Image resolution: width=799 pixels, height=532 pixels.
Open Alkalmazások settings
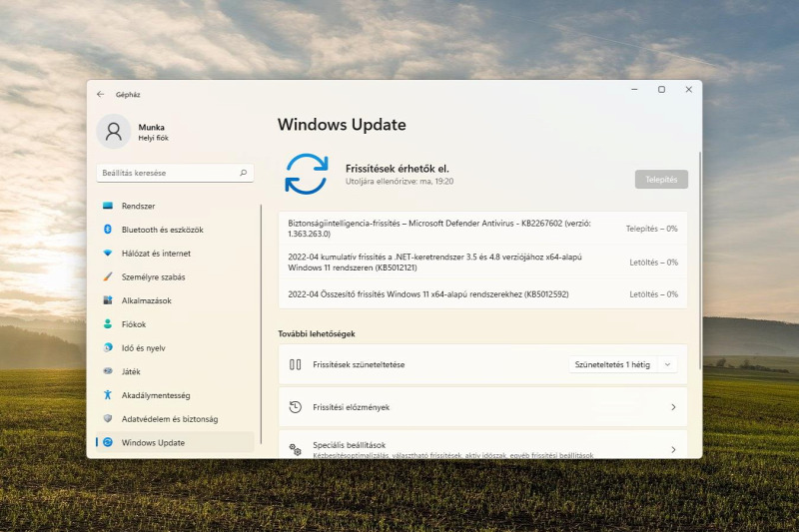coord(175,300)
